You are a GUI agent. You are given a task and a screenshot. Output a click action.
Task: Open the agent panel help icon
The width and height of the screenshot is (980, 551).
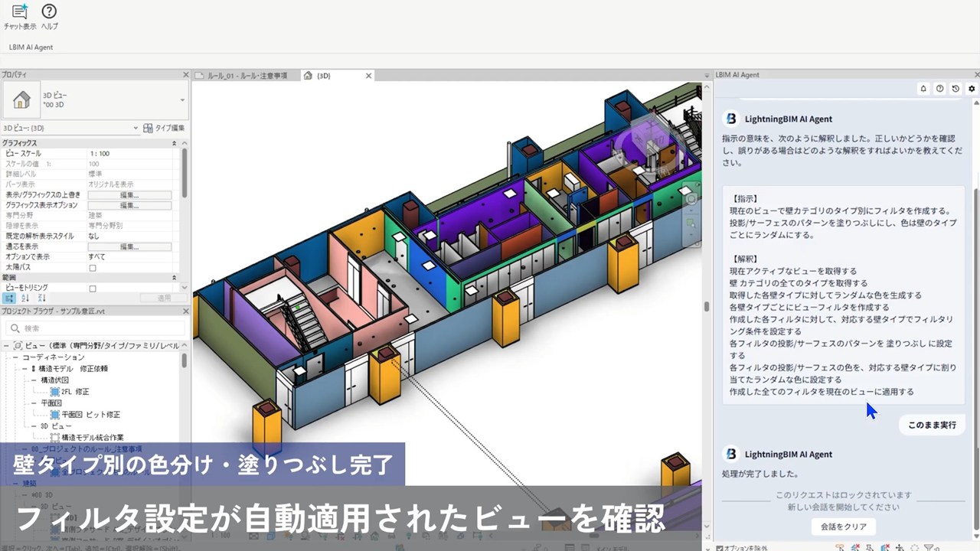939,89
